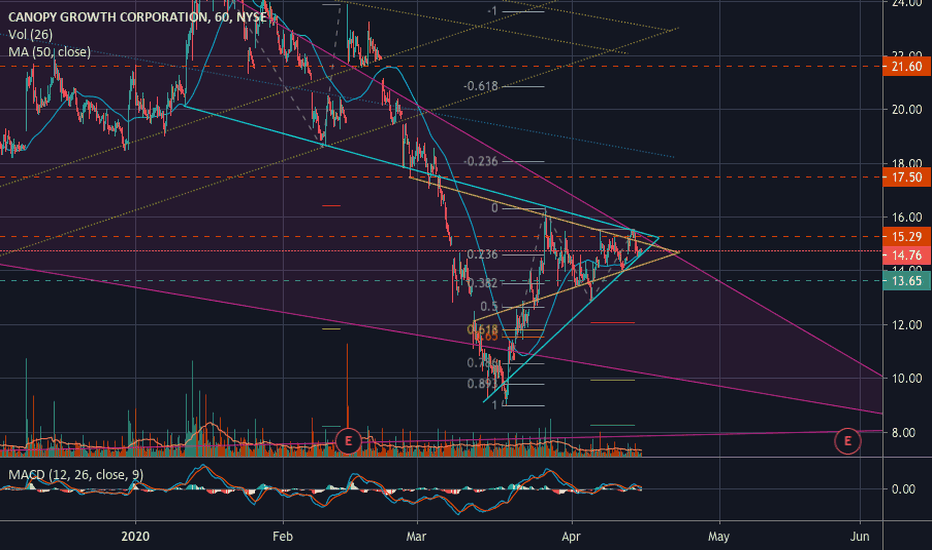The height and width of the screenshot is (550, 932).
Task: Click the Jun label on time axis
Action: [860, 536]
